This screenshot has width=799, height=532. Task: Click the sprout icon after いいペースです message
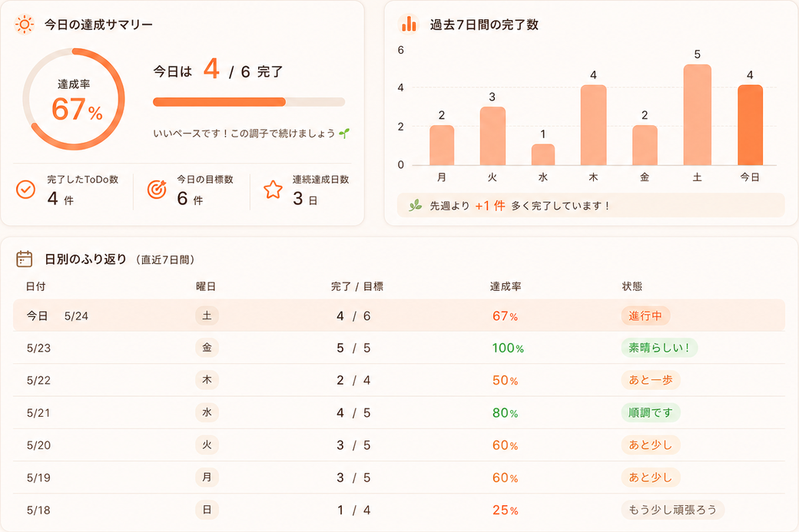[x=345, y=134]
